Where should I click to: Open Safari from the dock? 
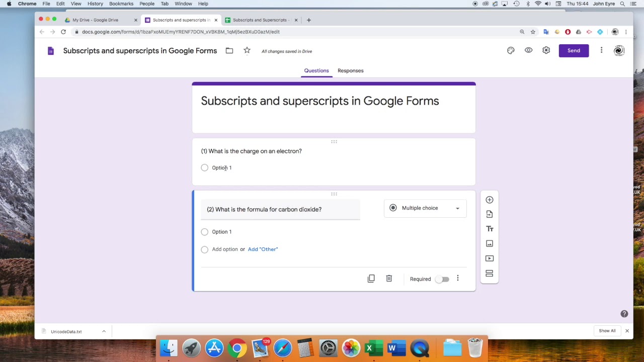click(283, 348)
